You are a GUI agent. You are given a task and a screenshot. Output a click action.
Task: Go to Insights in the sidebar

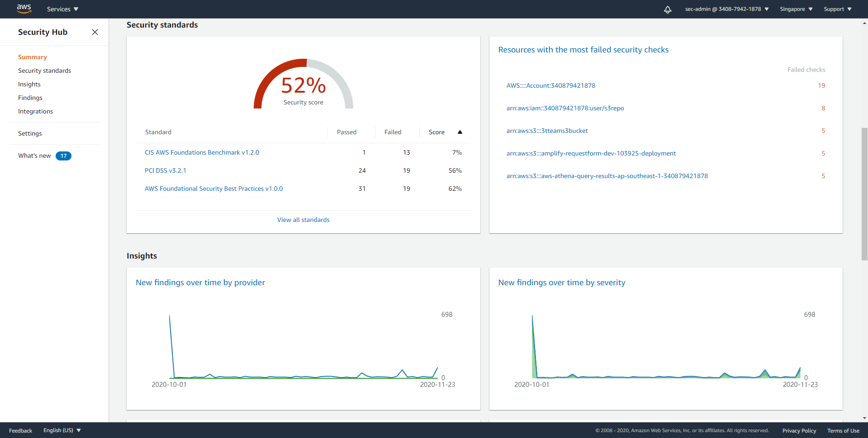pos(29,84)
